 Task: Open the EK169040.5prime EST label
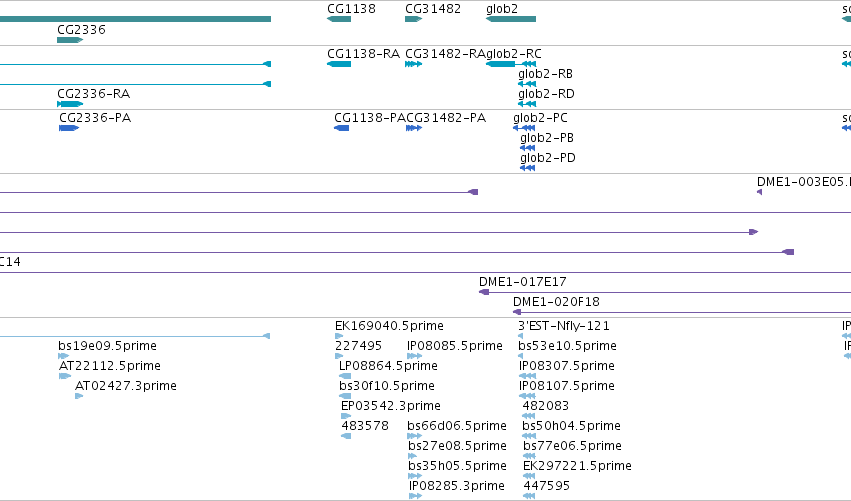389,326
